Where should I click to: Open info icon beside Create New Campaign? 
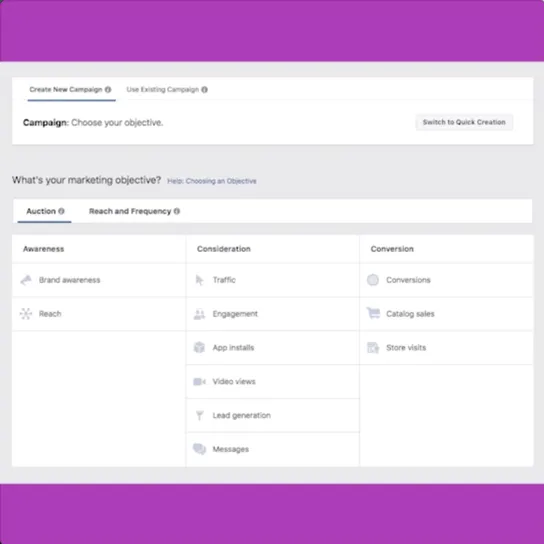pyautogui.click(x=108, y=90)
